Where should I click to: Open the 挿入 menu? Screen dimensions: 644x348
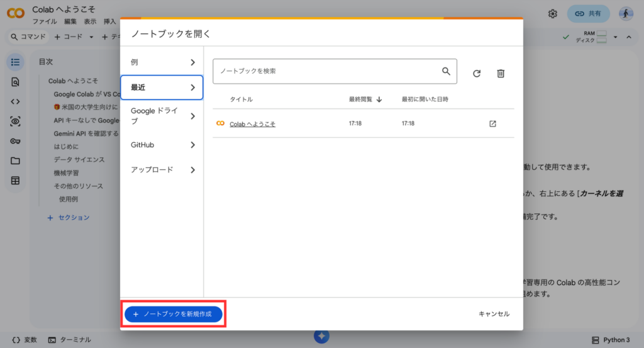pos(109,22)
